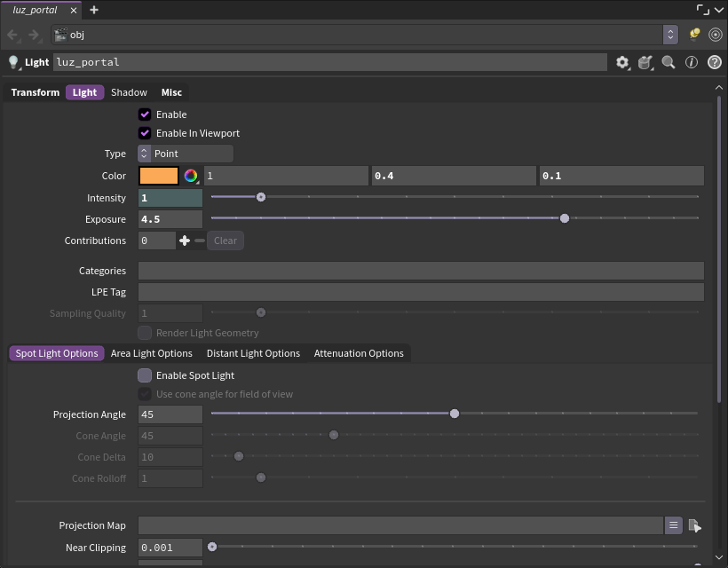Open the gear parameter settings menu
The width and height of the screenshot is (728, 568).
point(622,62)
